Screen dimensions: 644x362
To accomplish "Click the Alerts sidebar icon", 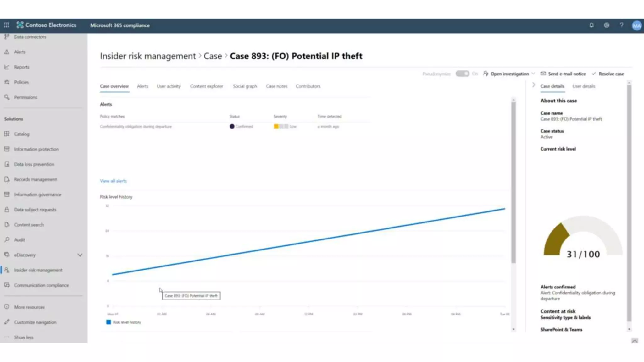I will 7,52.
